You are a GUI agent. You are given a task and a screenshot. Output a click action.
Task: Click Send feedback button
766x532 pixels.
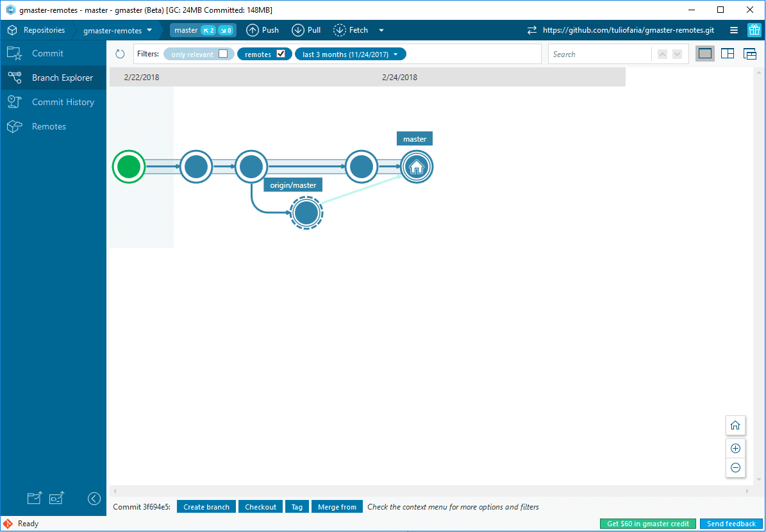coord(731,524)
